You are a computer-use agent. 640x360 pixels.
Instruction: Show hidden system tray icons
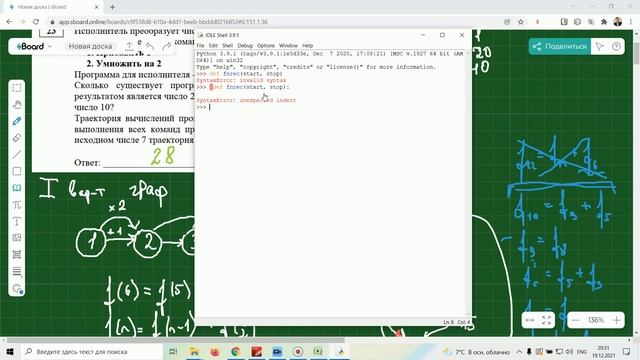pyautogui.click(x=519, y=351)
